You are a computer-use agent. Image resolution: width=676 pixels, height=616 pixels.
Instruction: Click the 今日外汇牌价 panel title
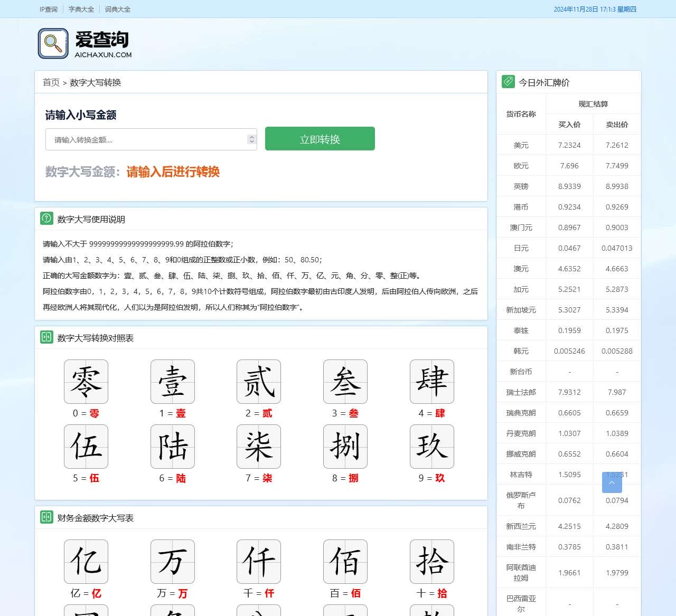click(544, 82)
